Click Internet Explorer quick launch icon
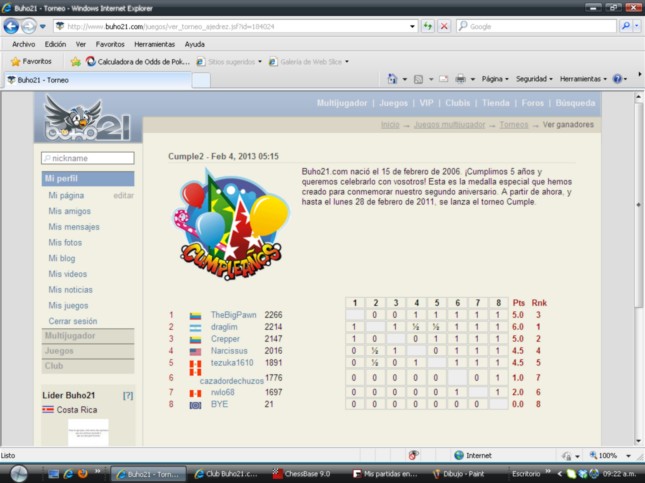The height and width of the screenshot is (483, 645). click(x=68, y=474)
